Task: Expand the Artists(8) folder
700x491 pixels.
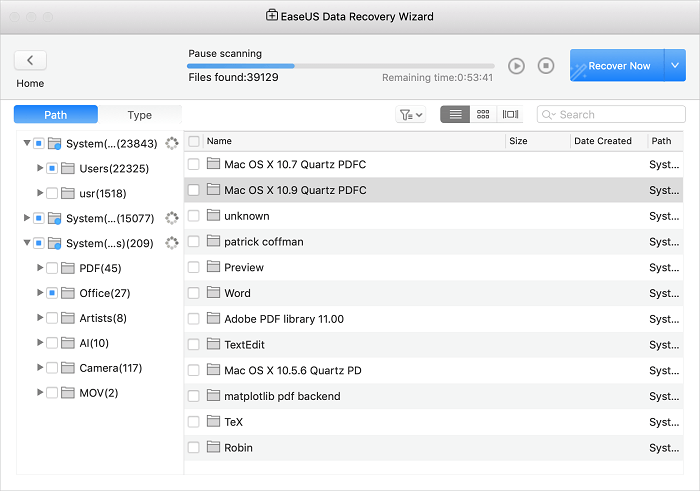Action: point(40,317)
